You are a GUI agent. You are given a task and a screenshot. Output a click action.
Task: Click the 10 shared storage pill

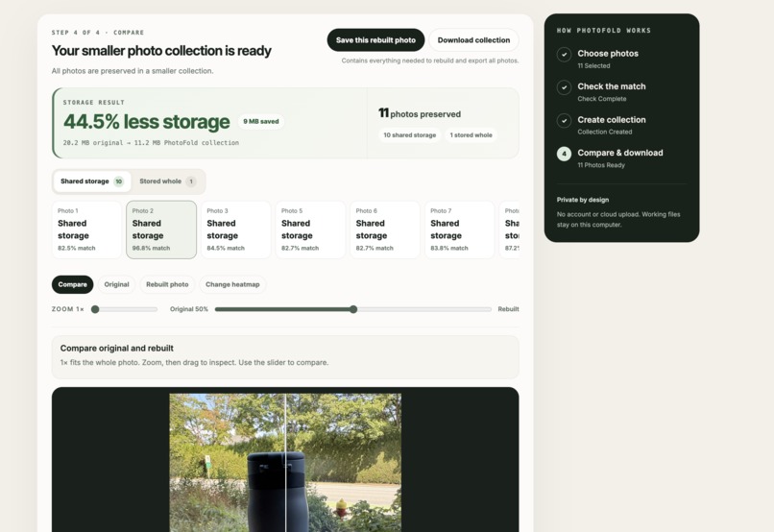(x=410, y=134)
